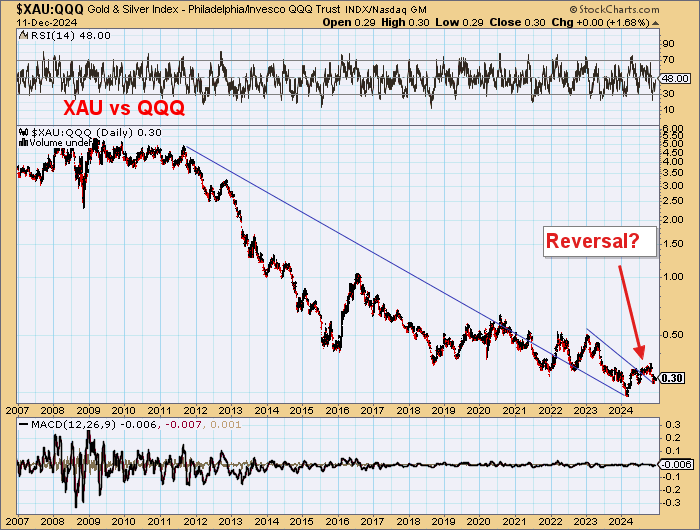Click 2020 on the price chart's year axis
Image resolution: width=700 pixels, height=530 pixels.
point(479,410)
